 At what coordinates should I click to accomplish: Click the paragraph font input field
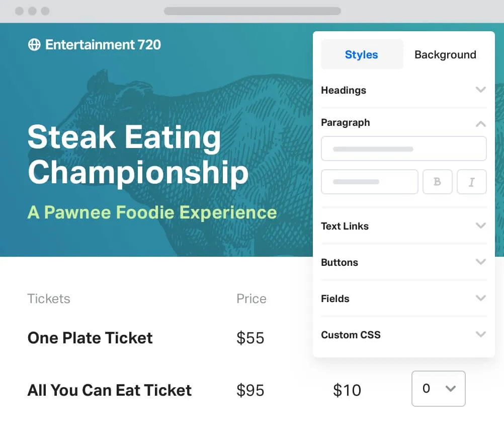click(x=403, y=149)
